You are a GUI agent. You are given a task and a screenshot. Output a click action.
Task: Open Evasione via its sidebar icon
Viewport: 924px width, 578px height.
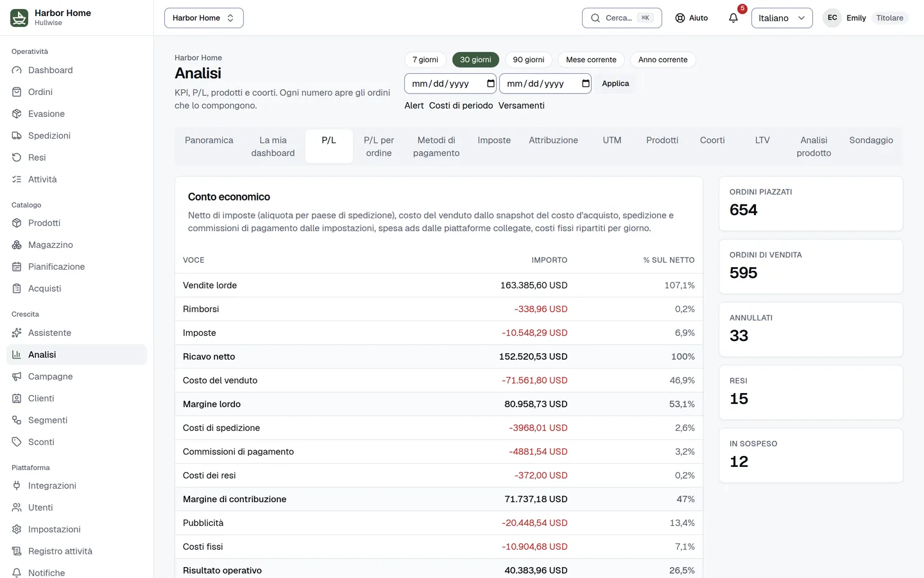pyautogui.click(x=17, y=114)
